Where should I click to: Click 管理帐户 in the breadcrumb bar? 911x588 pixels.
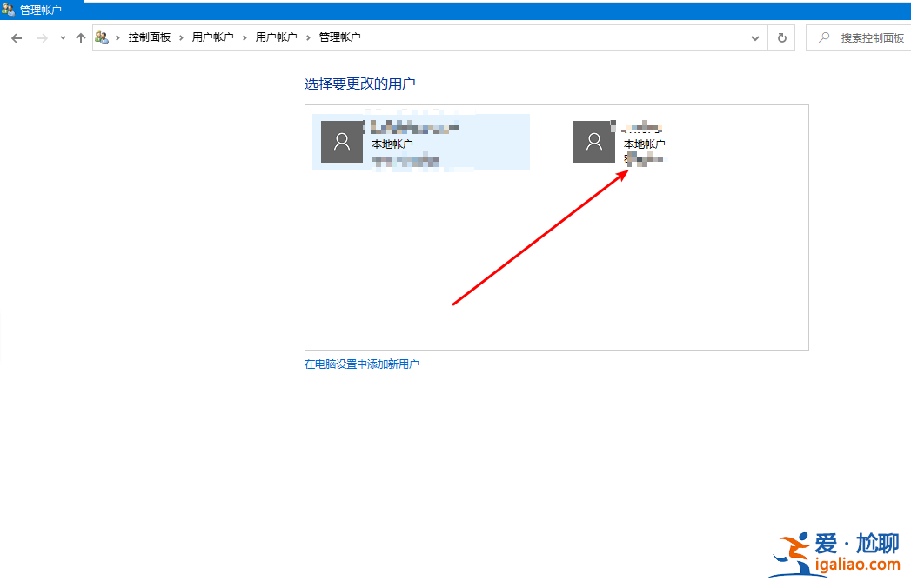pos(339,37)
